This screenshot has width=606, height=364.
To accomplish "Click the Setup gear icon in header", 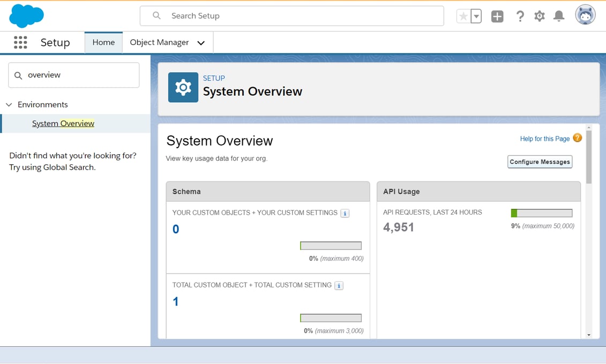I will click(539, 16).
